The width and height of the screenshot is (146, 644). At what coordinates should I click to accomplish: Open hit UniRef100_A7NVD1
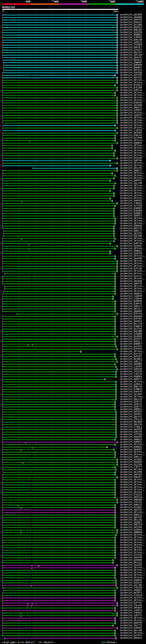pos(131,37)
